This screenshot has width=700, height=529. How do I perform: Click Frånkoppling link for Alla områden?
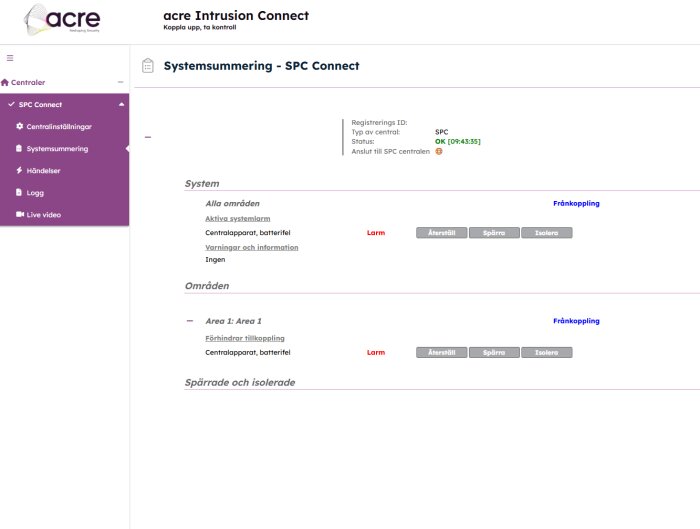(576, 203)
